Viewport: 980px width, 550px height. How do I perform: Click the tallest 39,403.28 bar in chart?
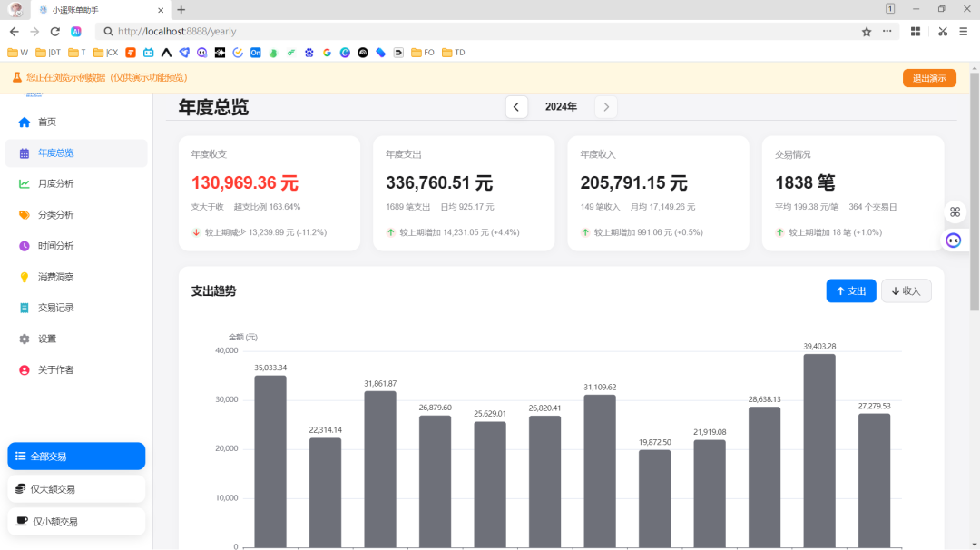click(x=819, y=449)
